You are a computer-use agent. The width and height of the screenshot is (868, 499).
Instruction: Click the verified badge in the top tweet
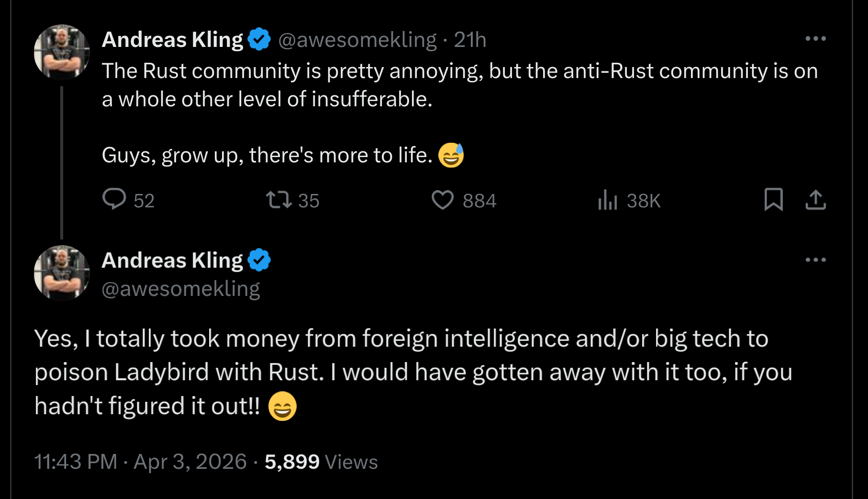click(259, 39)
